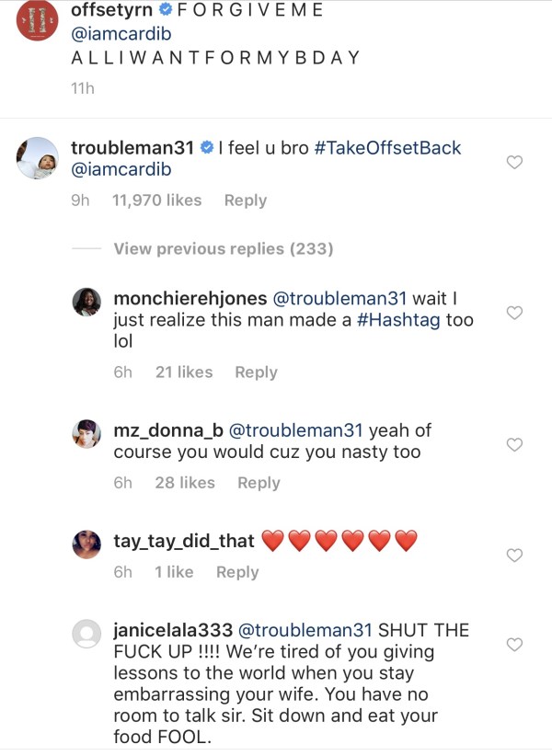Open offsetyrn's profile picture
This screenshot has height=756, width=552.
click(x=37, y=27)
